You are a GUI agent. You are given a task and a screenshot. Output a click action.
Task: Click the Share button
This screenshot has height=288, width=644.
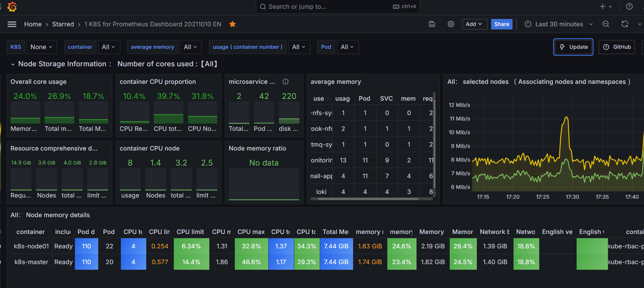tap(502, 24)
